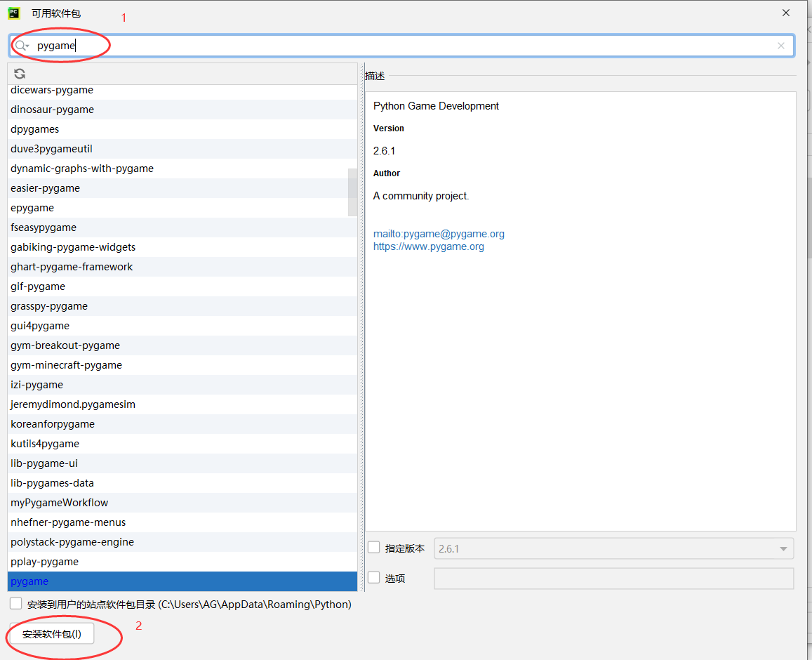The width and height of the screenshot is (812, 660).
Task: Select the lib-pygame-ui package
Action: [182, 464]
